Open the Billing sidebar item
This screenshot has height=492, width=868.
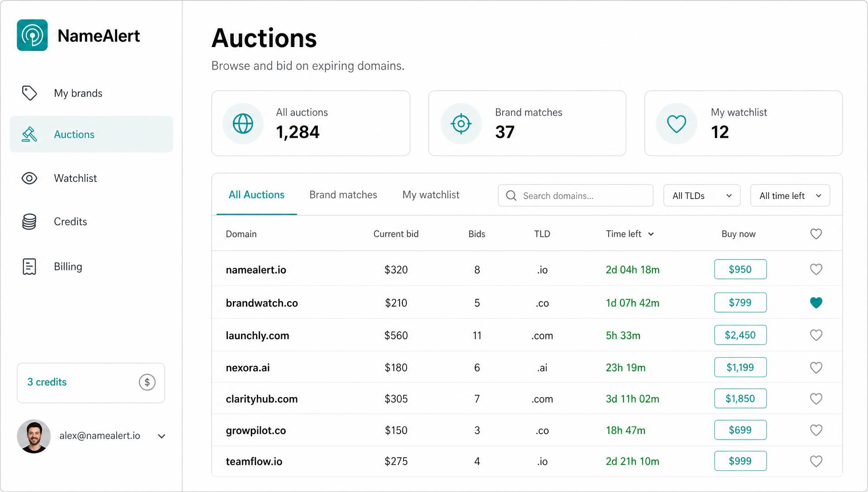pyautogui.click(x=91, y=266)
